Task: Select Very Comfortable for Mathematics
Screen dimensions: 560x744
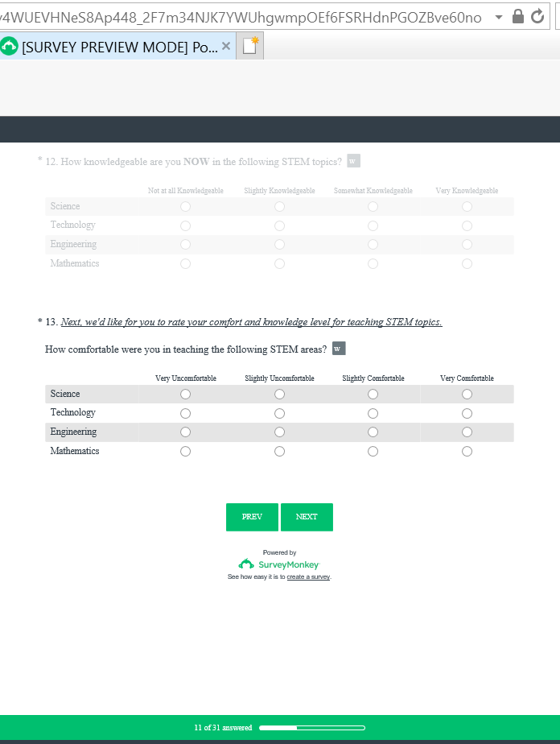Action: (x=467, y=452)
